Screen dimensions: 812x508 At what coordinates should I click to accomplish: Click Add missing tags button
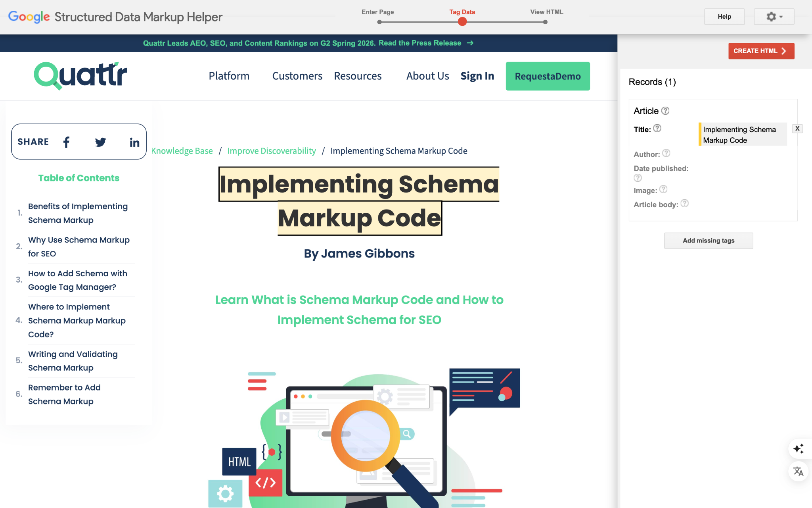tap(708, 241)
